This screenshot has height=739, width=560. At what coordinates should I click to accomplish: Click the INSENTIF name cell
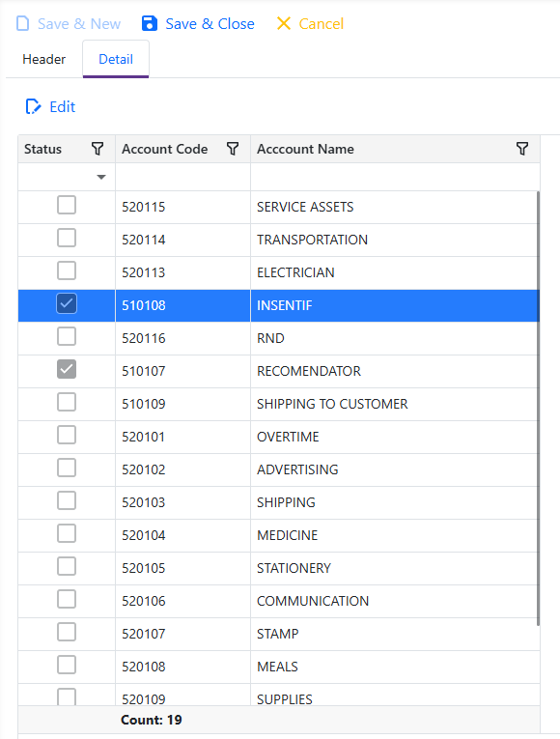coord(394,305)
